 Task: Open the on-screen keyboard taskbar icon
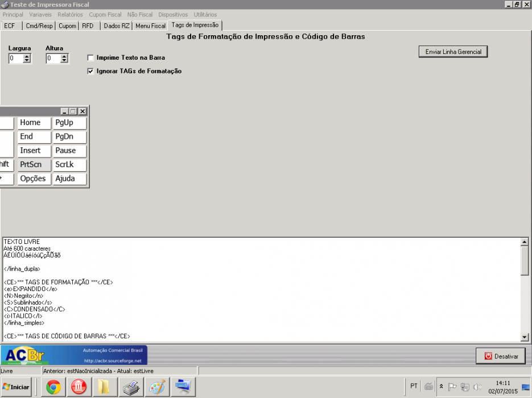pos(183,387)
